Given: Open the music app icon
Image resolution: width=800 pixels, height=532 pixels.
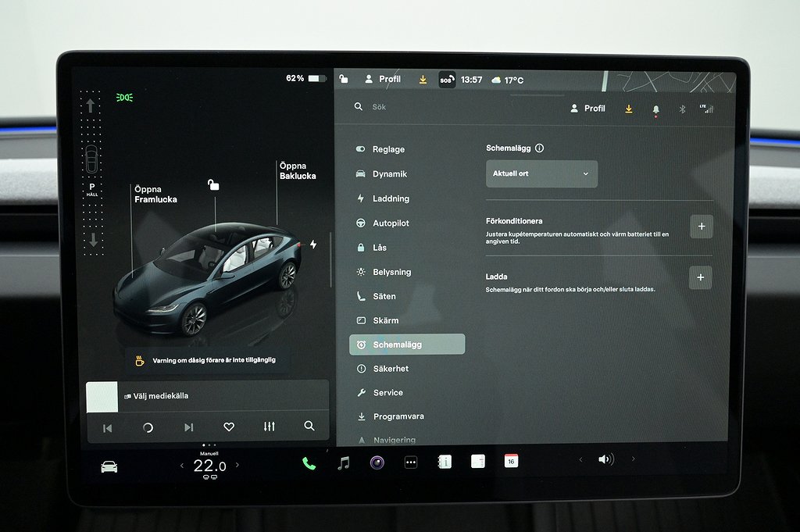Looking at the screenshot, I should [343, 463].
